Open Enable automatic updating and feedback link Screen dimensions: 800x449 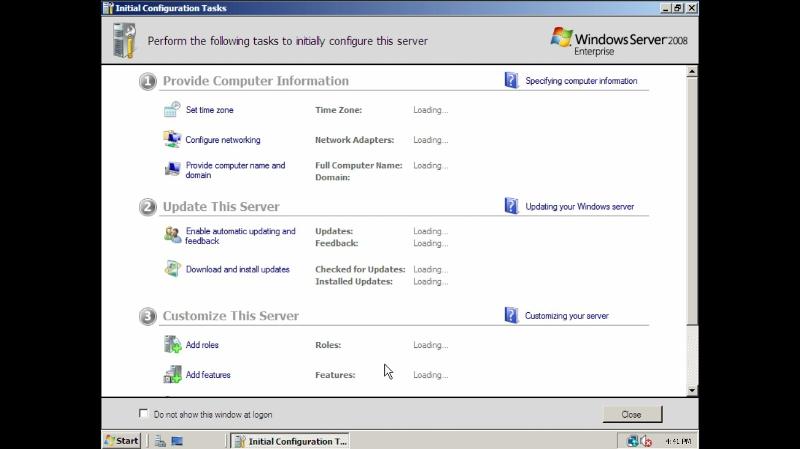tap(240, 236)
